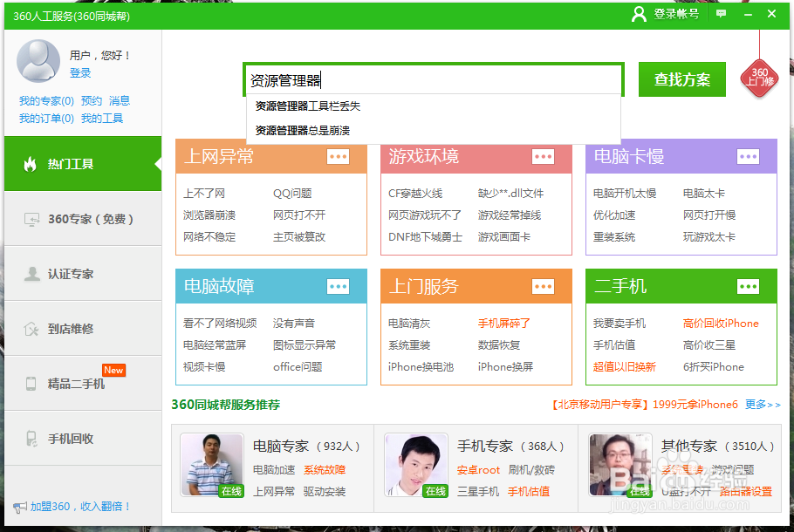The height and width of the screenshot is (532, 794).
Task: Select 电脑经常蓝屏 item
Action: point(214,345)
